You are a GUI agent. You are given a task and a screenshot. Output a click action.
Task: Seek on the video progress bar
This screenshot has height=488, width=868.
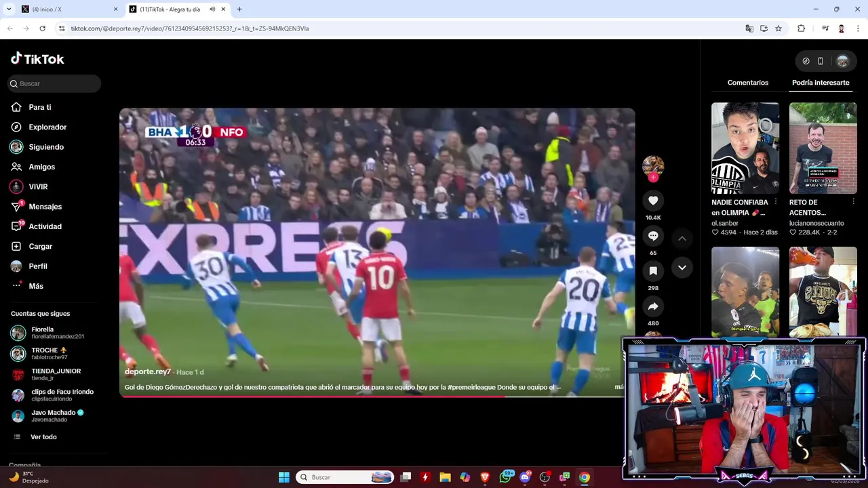click(x=377, y=396)
